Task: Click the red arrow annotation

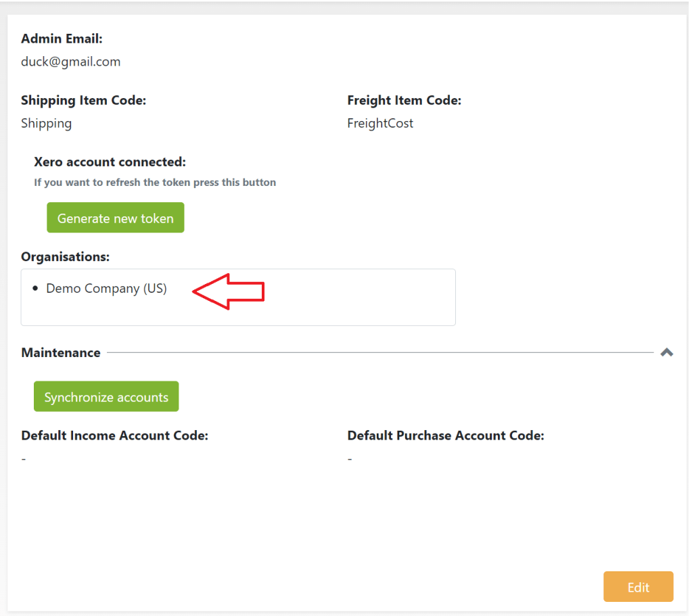Action: (229, 291)
